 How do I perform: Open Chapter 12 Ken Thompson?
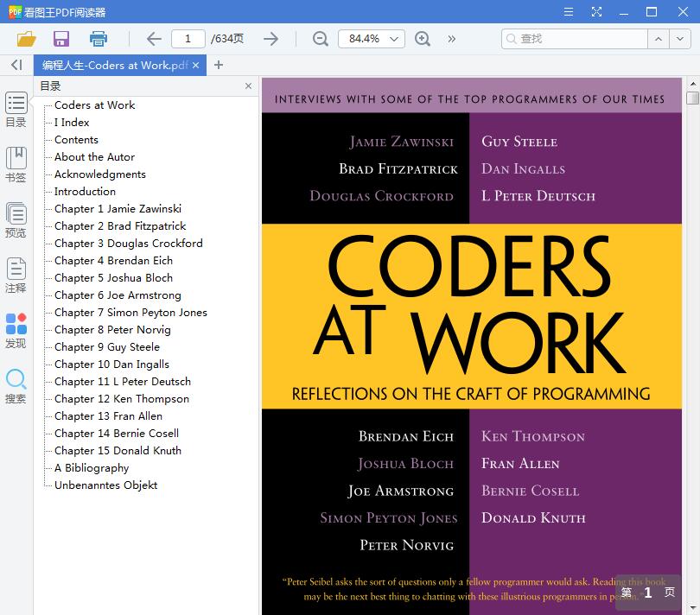pos(122,399)
